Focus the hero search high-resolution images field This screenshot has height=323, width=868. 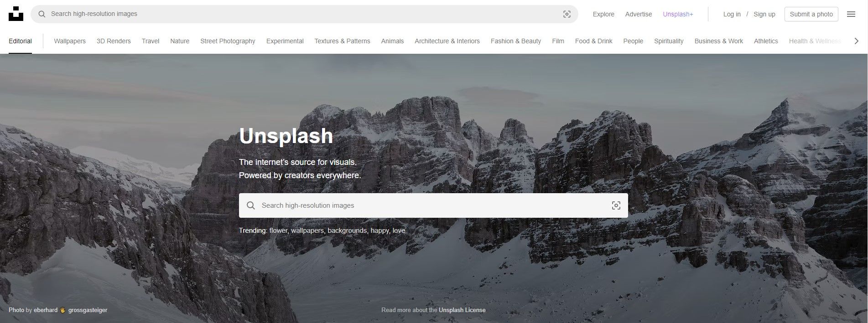(433, 205)
